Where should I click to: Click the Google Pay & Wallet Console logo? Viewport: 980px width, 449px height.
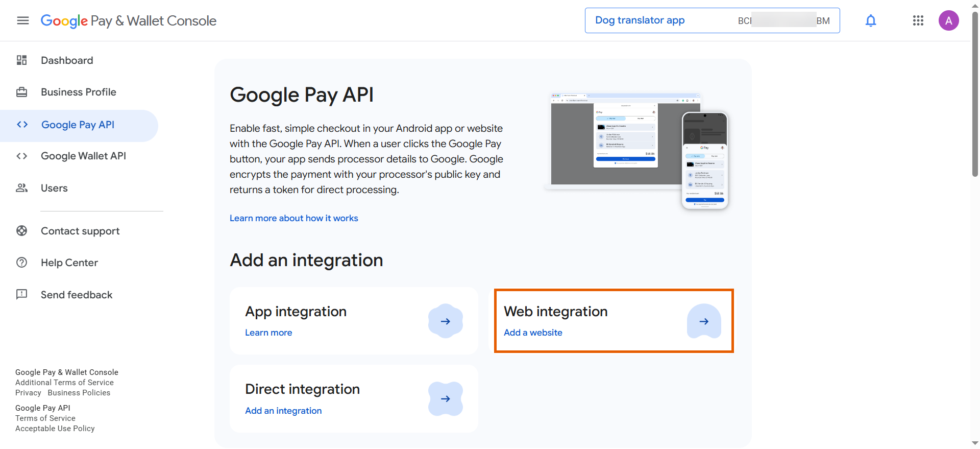(x=129, y=20)
